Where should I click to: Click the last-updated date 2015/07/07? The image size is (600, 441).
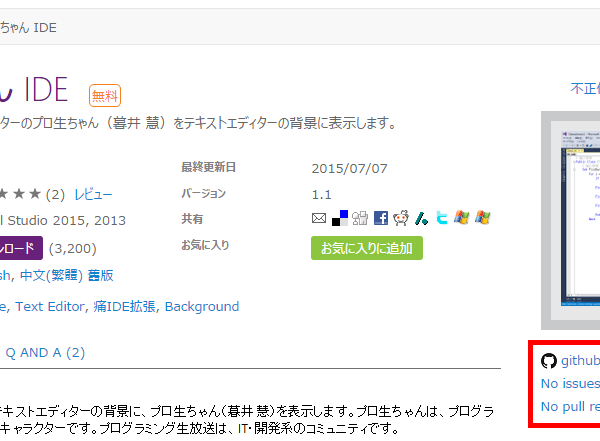[349, 168]
